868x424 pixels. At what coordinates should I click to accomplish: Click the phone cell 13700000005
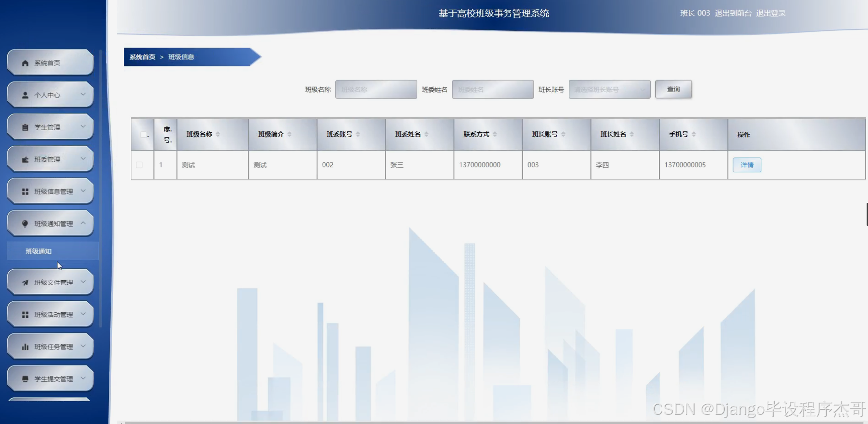coord(685,165)
